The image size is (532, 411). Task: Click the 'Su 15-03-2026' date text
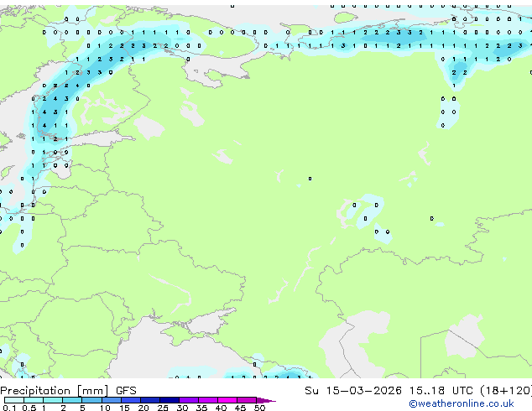tap(353, 391)
